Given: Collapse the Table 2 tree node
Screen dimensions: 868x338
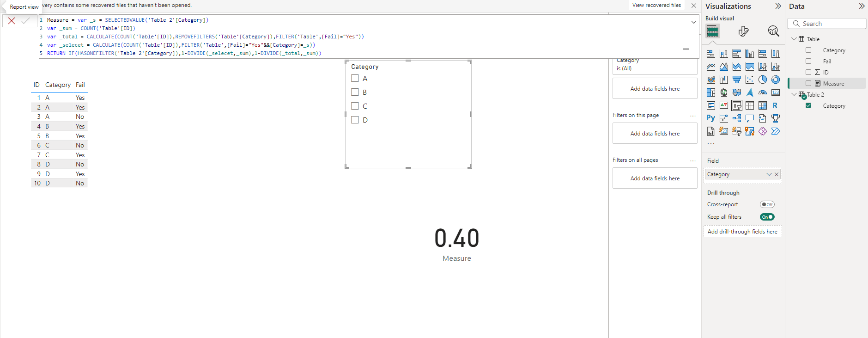Looking at the screenshot, I should click(x=794, y=95).
